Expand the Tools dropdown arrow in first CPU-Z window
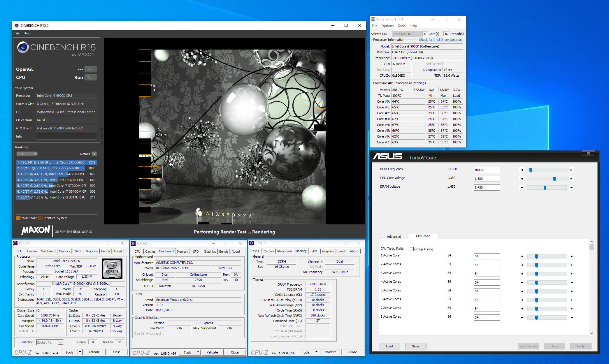 click(x=80, y=352)
